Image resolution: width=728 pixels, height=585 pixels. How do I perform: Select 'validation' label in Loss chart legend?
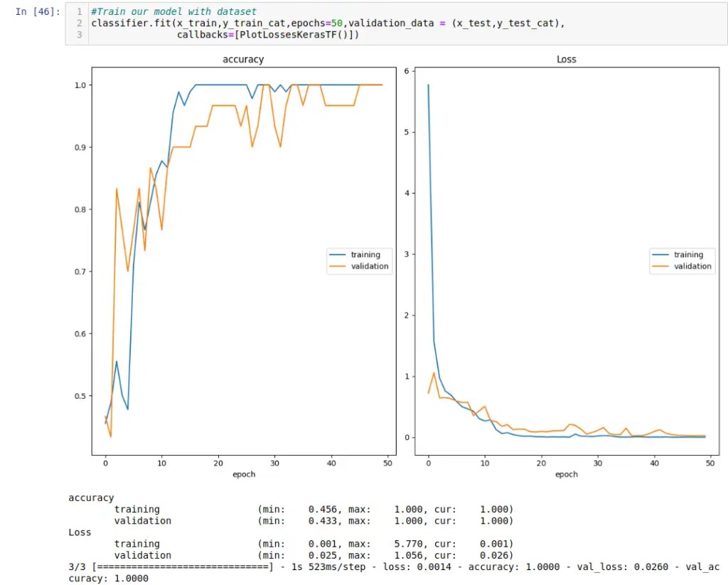coord(692,267)
